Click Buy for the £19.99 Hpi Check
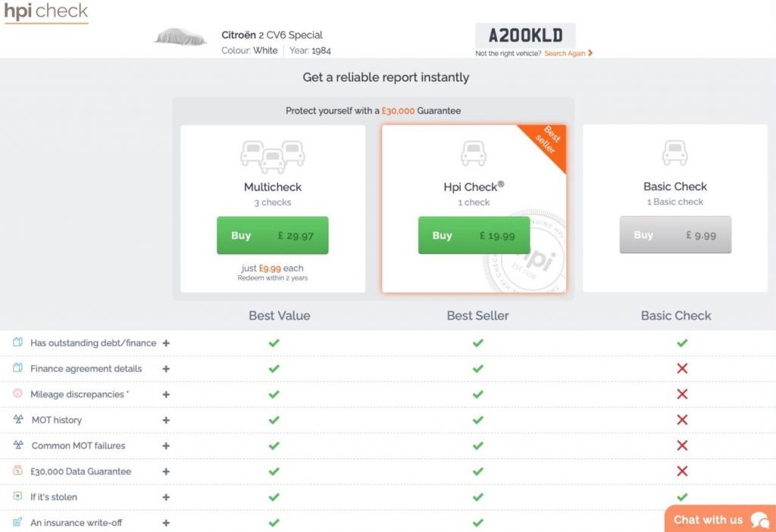 [473, 235]
